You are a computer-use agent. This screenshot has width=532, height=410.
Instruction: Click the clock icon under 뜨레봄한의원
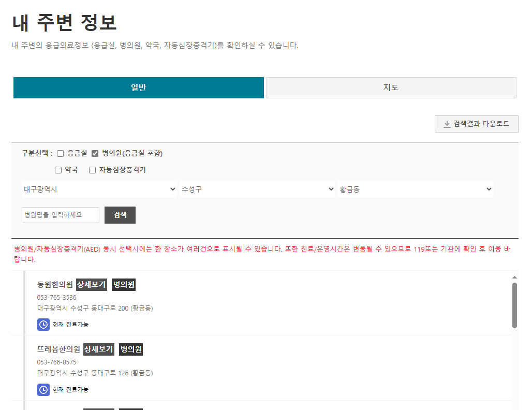coord(43,390)
